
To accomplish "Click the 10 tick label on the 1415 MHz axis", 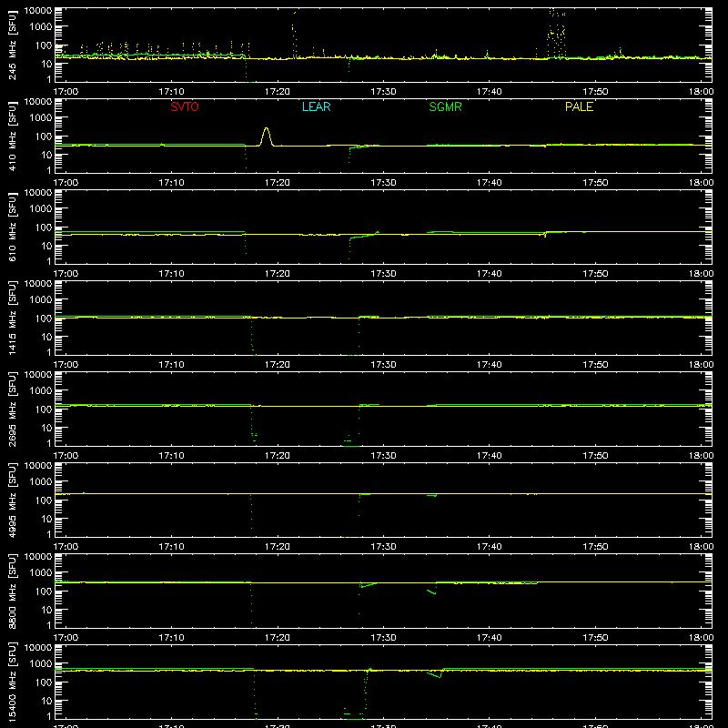I will [47, 337].
